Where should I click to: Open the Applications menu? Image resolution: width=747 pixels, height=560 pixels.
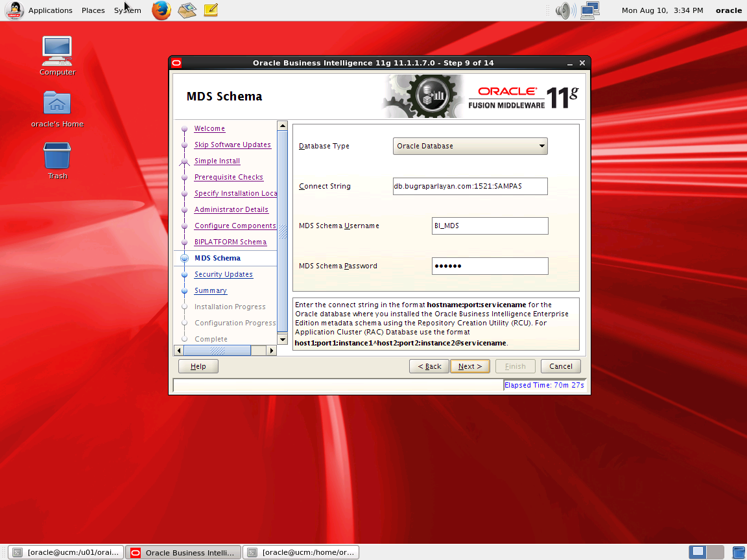pos(50,10)
